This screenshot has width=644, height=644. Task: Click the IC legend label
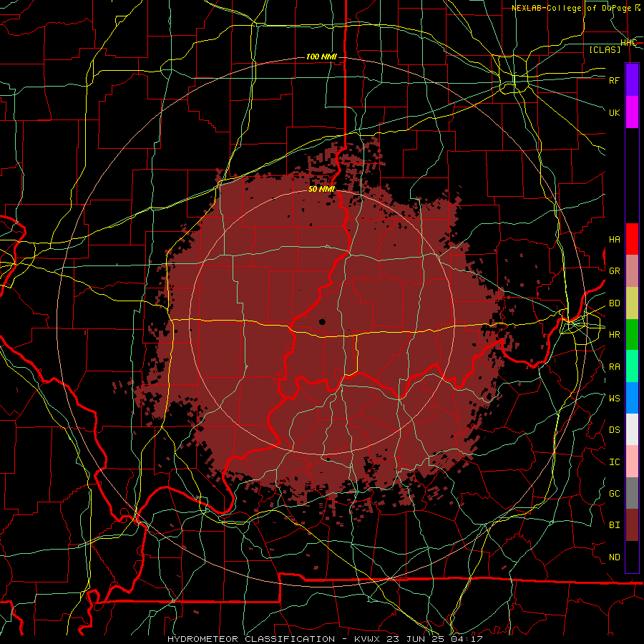pos(614,462)
